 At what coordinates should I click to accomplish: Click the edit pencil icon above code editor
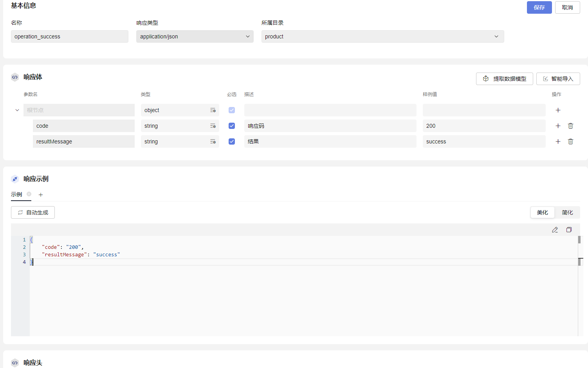(x=555, y=230)
